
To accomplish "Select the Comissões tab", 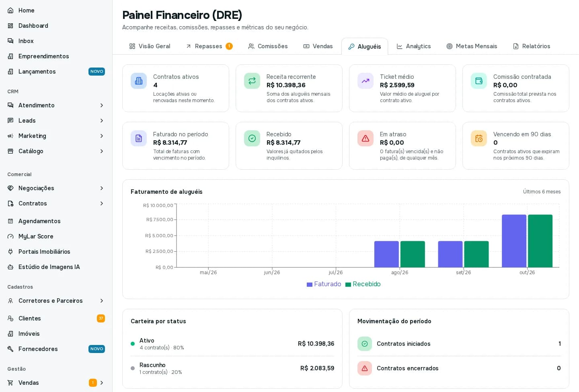I will click(268, 46).
